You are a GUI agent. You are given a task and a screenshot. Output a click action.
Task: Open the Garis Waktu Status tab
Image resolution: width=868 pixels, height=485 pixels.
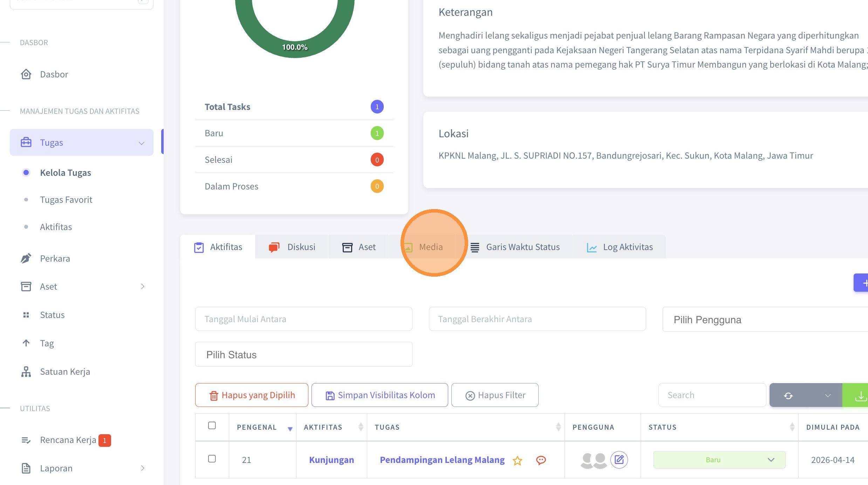tap(515, 247)
